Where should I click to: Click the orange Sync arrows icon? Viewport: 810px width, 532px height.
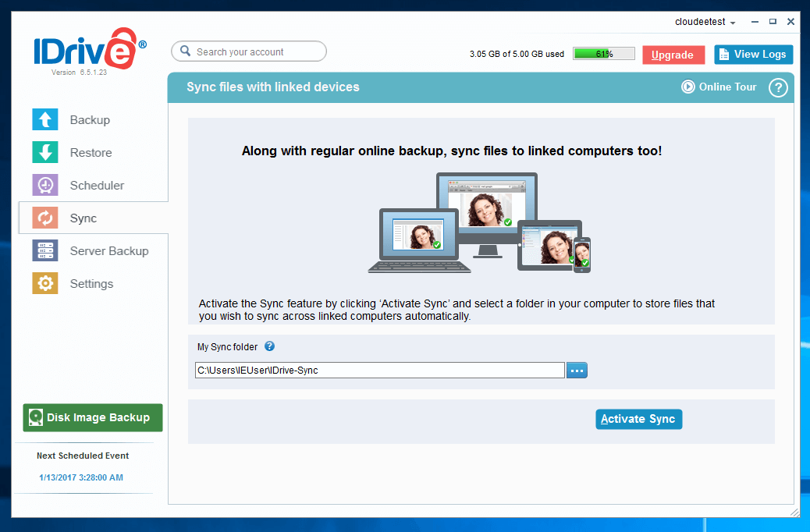[45, 218]
